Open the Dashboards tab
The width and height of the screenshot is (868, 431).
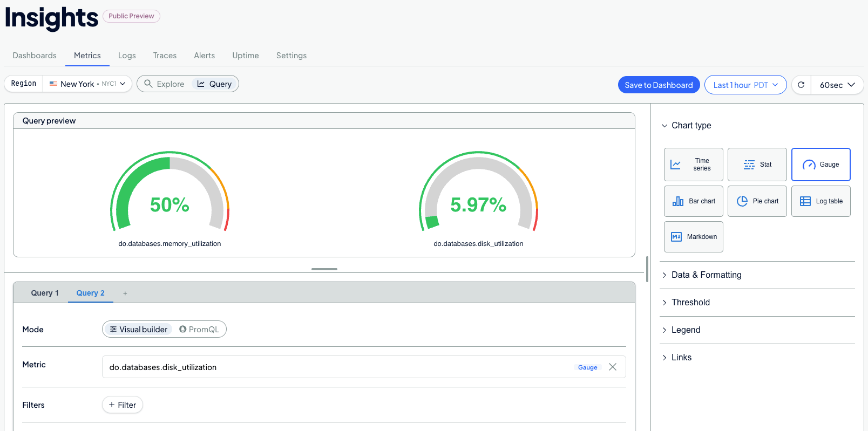(35, 56)
